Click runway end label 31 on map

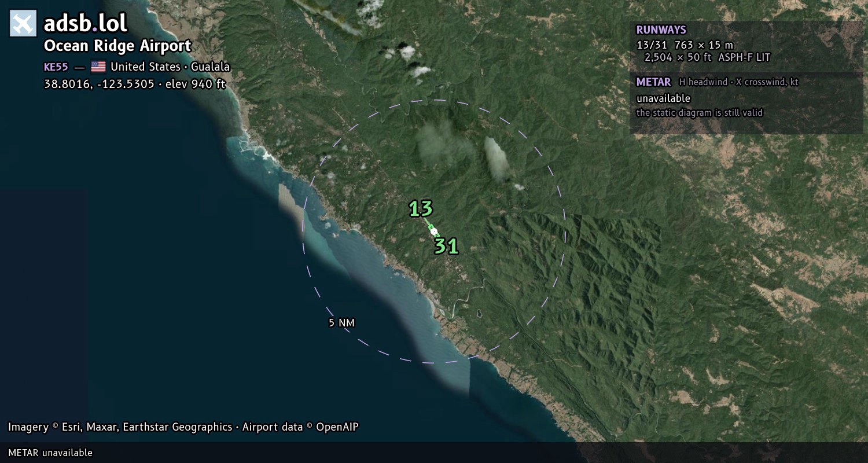pyautogui.click(x=446, y=247)
